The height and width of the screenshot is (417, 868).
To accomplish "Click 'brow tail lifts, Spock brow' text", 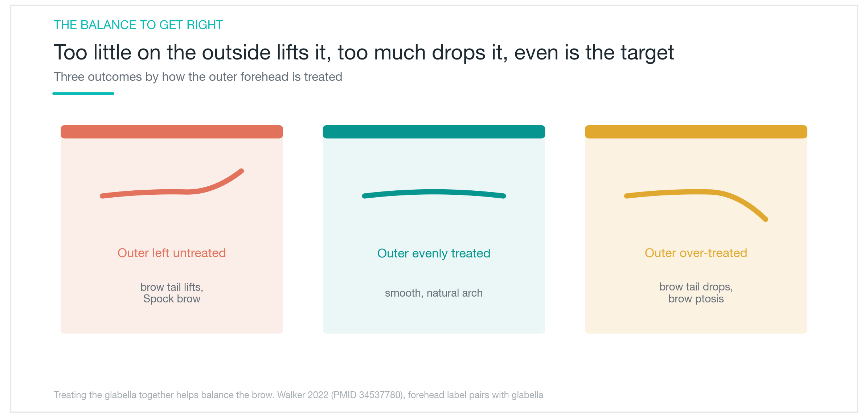I will (172, 293).
